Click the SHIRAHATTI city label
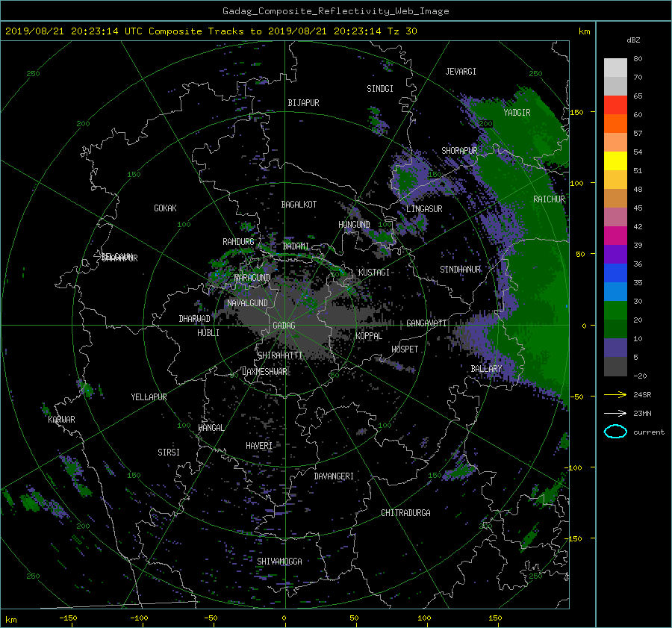 280,355
